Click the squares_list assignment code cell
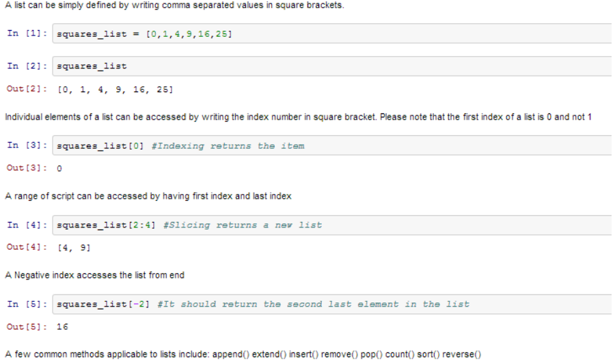Screen dimensions: 615x364 (x=332, y=33)
